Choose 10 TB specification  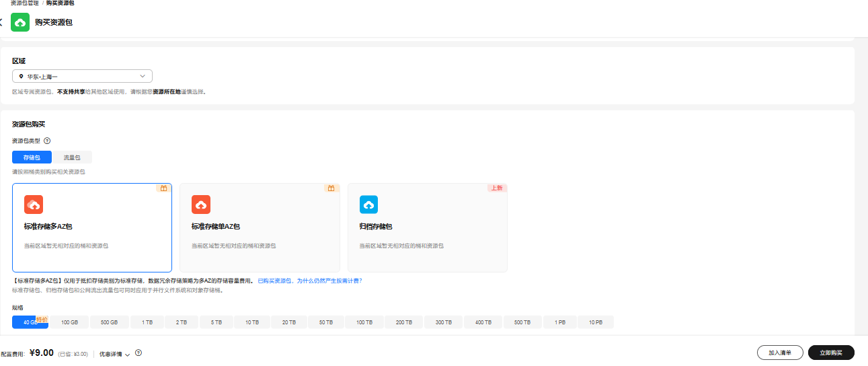click(x=252, y=323)
